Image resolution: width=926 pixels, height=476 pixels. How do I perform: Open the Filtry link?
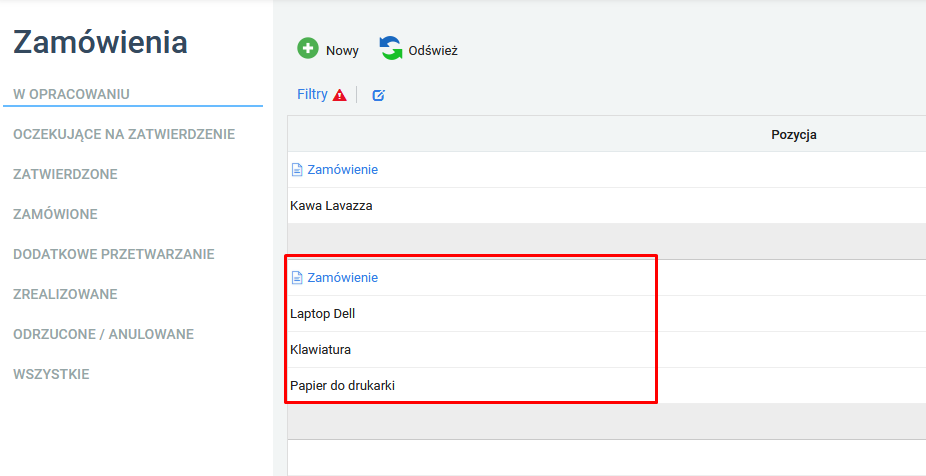click(312, 94)
